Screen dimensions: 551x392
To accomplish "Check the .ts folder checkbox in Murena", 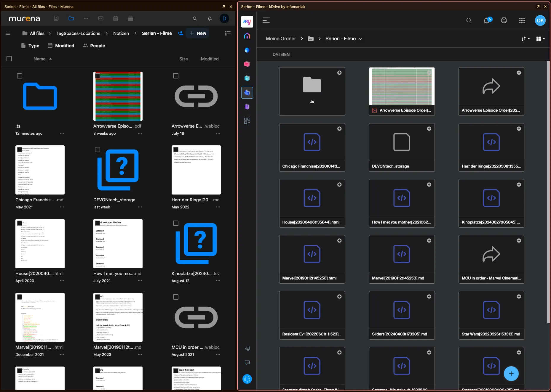I will pyautogui.click(x=19, y=76).
